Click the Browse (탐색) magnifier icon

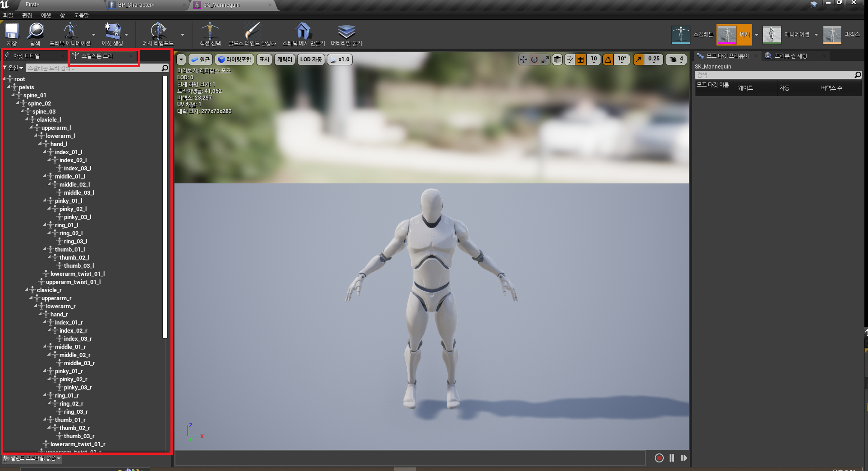click(35, 32)
